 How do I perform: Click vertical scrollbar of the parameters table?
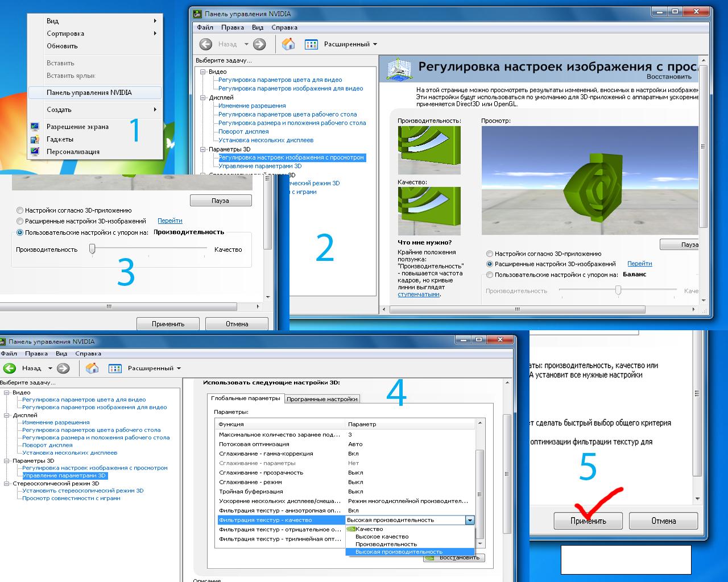pyautogui.click(x=479, y=483)
